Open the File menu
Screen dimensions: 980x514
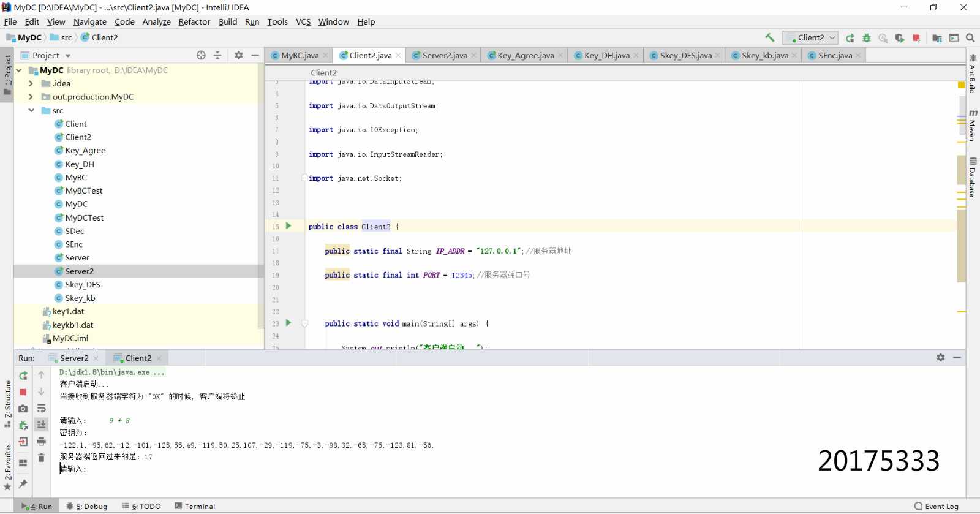tap(10, 21)
